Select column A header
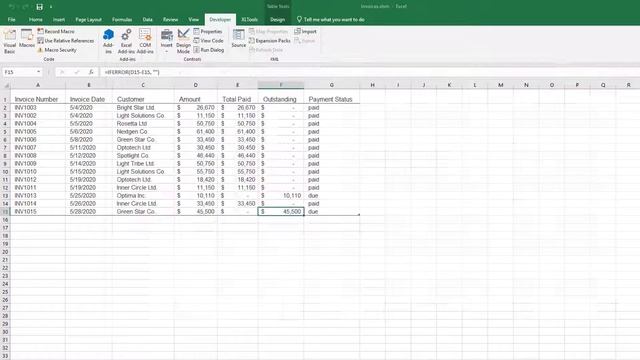The width and height of the screenshot is (640, 360). [x=38, y=85]
